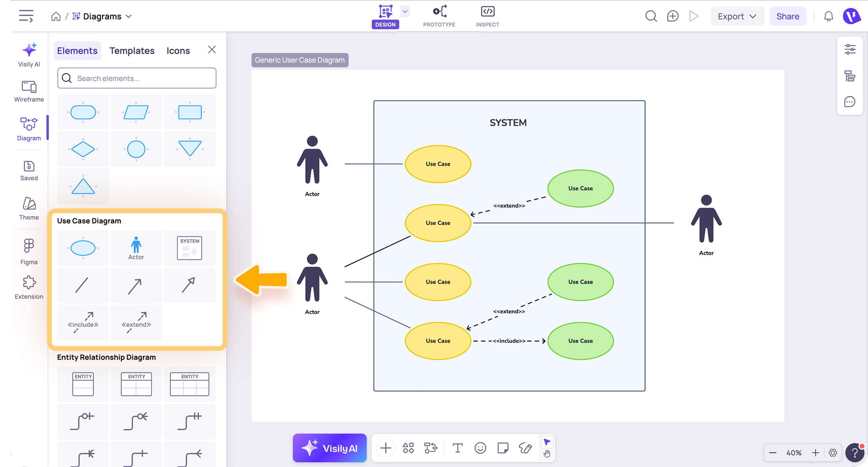Select the Generic User Case Diagram frame label
Screen dimensions: 868x467
click(x=300, y=60)
